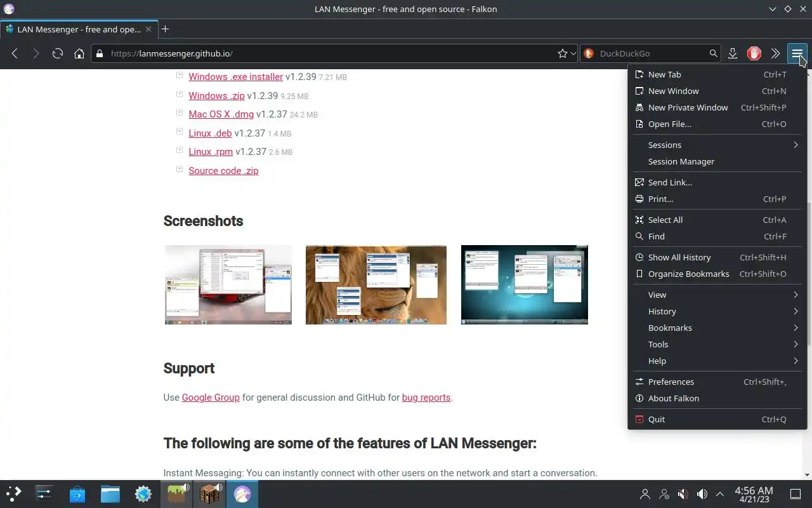Viewport: 812px width, 508px height.
Task: Close the hamburger main menu button
Action: click(x=797, y=54)
